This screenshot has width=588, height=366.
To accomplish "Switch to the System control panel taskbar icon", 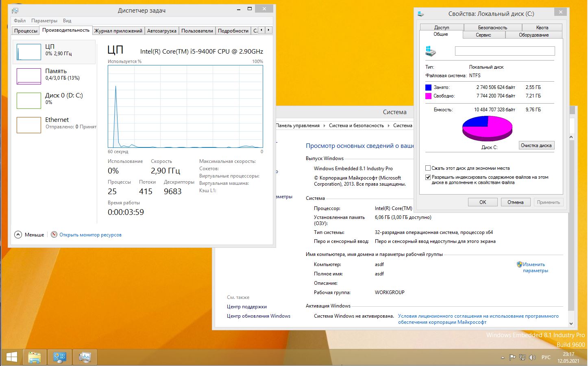I will click(60, 357).
